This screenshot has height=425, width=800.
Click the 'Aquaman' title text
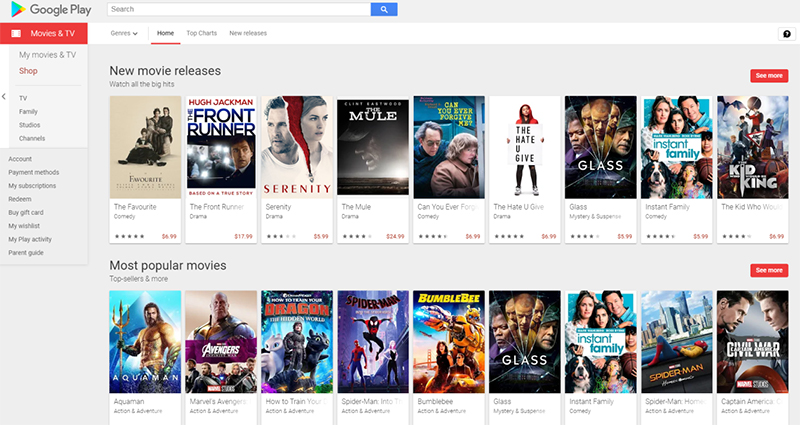pyautogui.click(x=129, y=402)
